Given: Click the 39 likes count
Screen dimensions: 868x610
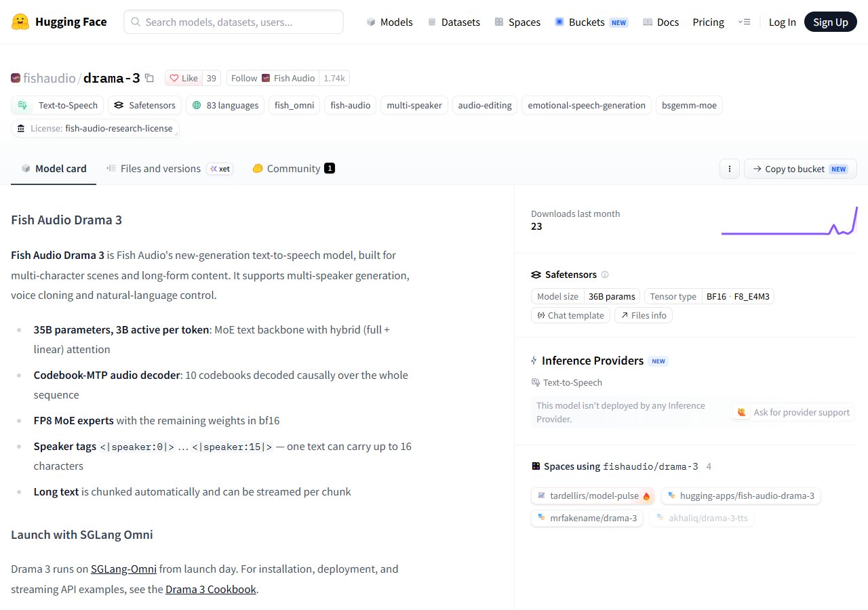Looking at the screenshot, I should pyautogui.click(x=212, y=78).
